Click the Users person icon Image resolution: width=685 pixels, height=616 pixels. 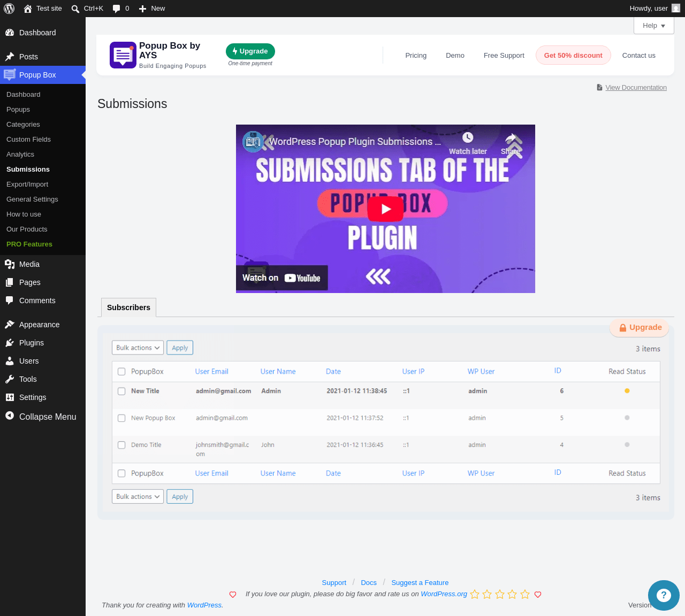tap(10, 361)
